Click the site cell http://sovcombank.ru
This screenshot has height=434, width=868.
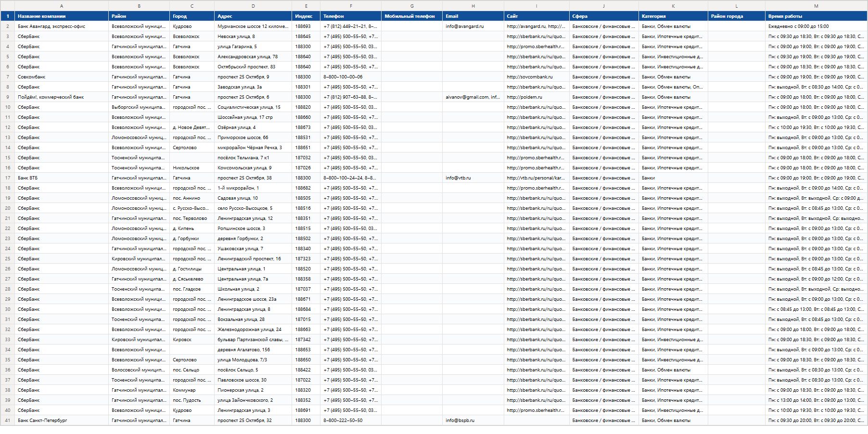tap(536, 77)
